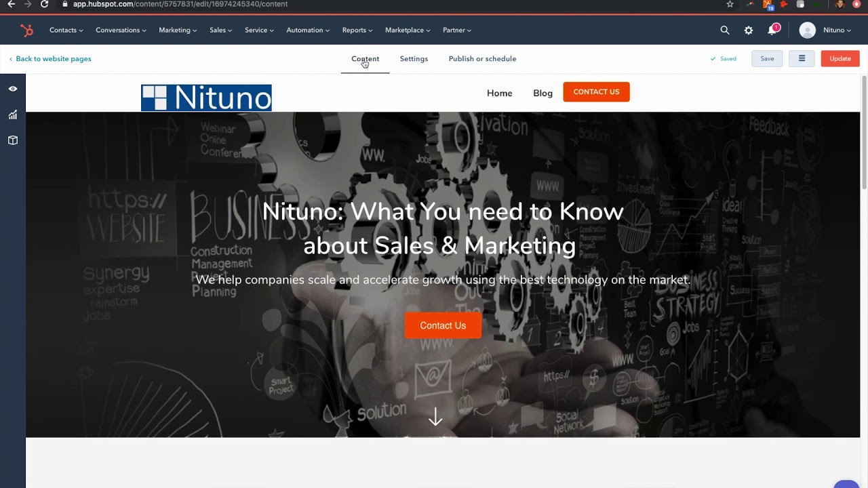
Task: Click browser back arrow
Action: coord(11,4)
